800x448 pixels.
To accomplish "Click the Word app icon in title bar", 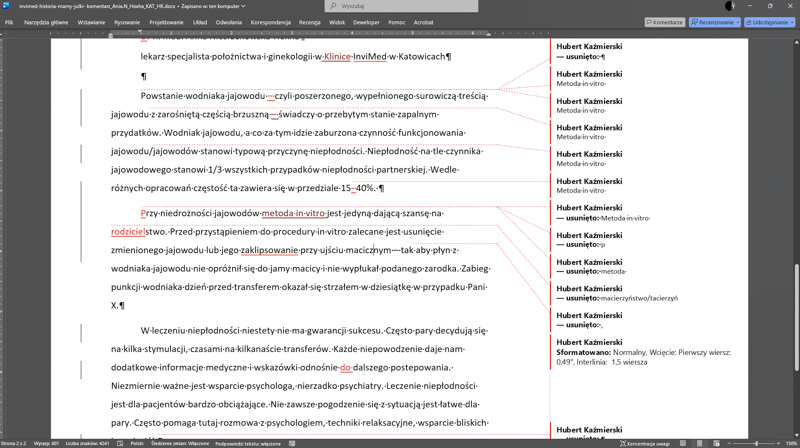I will [x=8, y=6].
